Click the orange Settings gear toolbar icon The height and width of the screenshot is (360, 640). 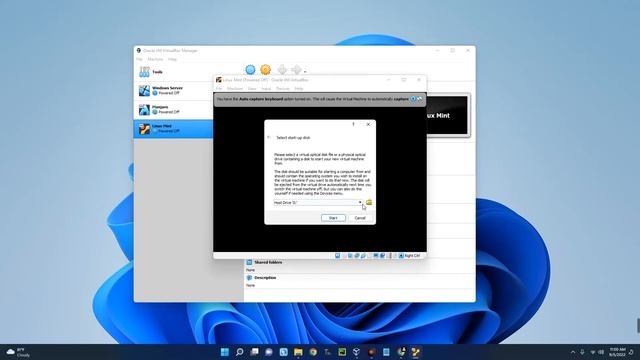pyautogui.click(x=266, y=70)
